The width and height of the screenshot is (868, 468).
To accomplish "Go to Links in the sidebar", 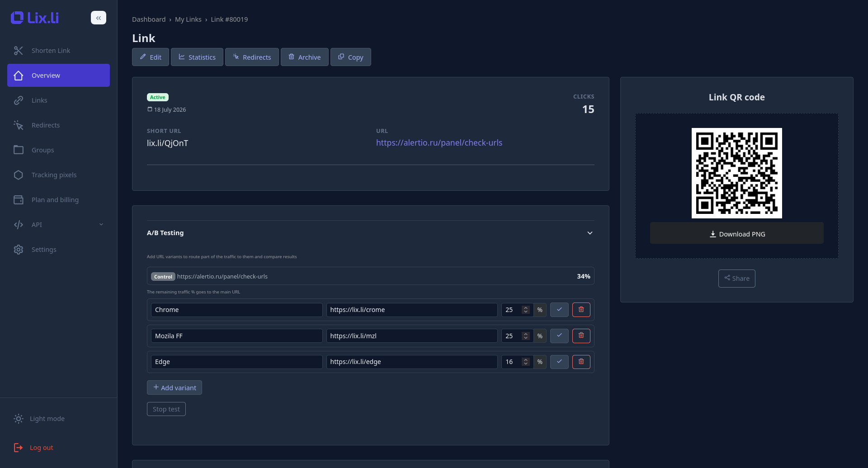I will tap(58, 100).
